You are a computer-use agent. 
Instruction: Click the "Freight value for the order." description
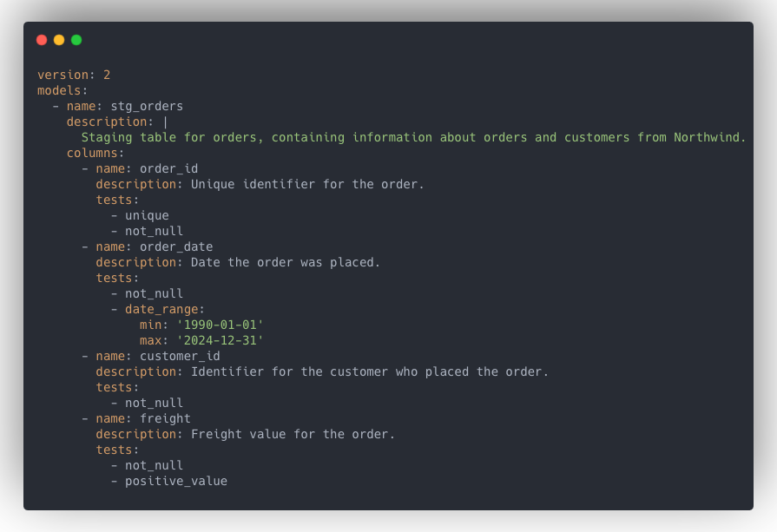(293, 434)
